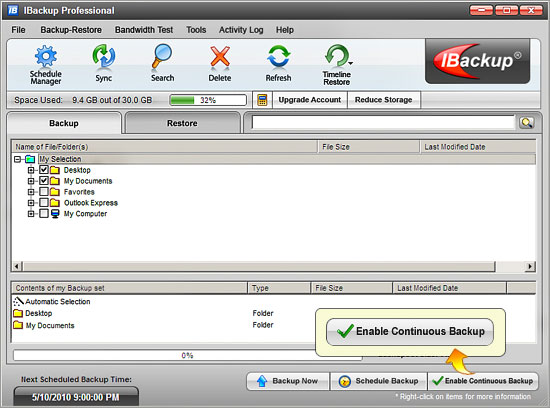Open the File menu
550x408 pixels.
(18, 30)
